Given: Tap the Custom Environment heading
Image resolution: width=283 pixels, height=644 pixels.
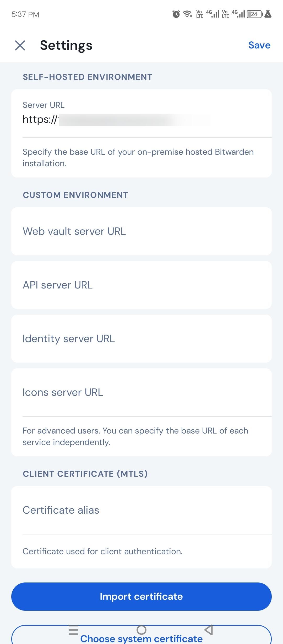Looking at the screenshot, I should point(75,195).
